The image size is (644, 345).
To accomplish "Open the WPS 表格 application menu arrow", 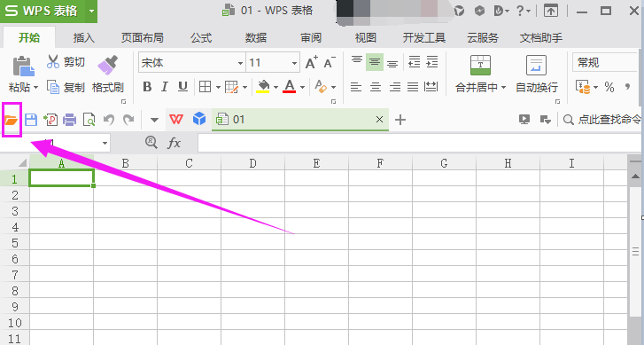I will tap(91, 12).
